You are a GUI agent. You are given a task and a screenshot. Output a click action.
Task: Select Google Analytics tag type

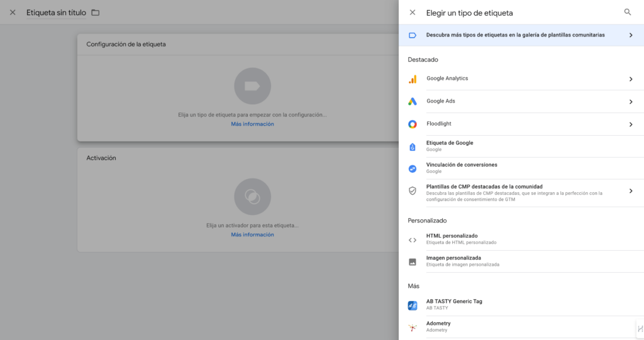(521, 79)
